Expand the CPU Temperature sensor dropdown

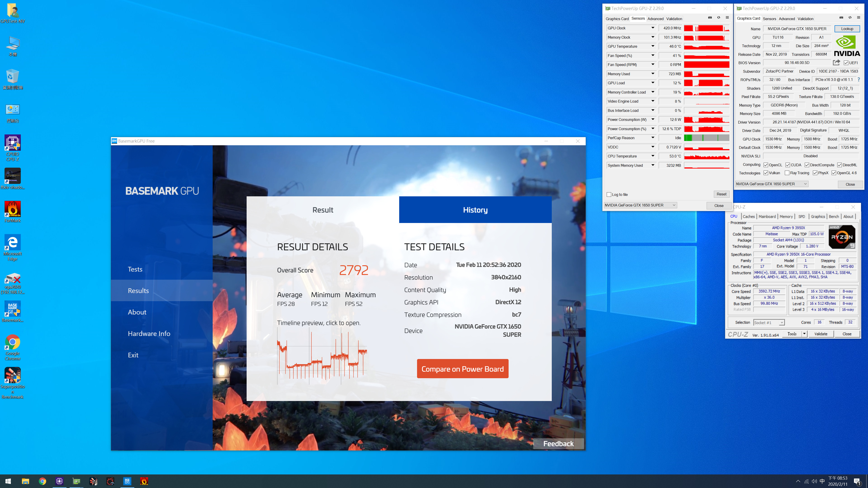coord(653,156)
